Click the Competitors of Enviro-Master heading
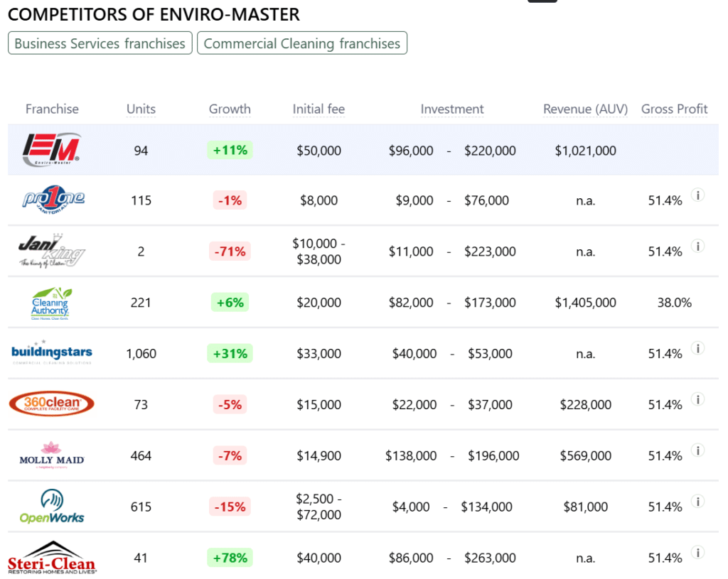The height and width of the screenshot is (579, 728). pos(154,14)
